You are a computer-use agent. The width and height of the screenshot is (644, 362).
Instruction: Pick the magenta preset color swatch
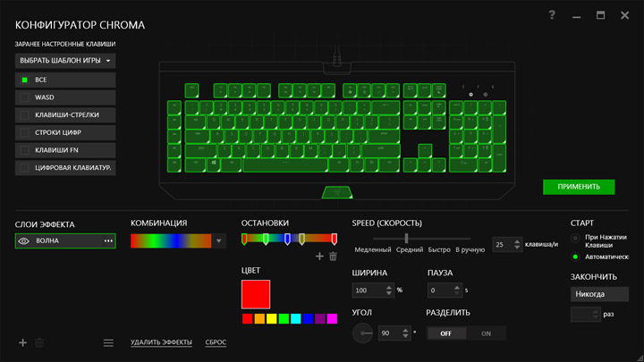(332, 318)
